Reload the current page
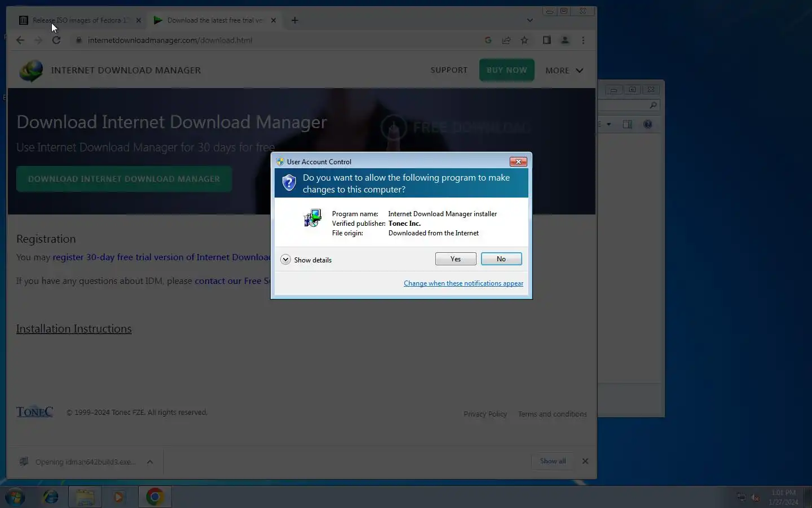 click(x=56, y=40)
